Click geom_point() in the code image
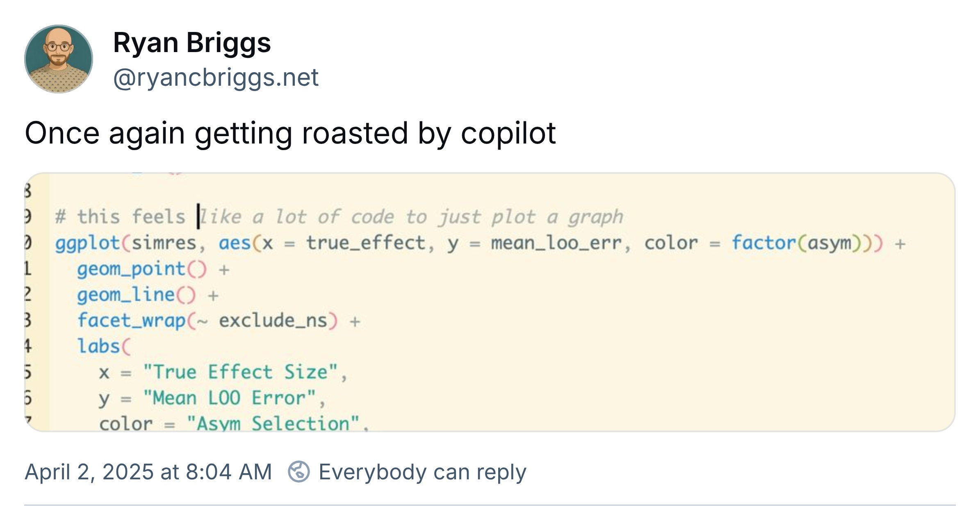Viewport: 980px width, 506px height. pos(141,269)
